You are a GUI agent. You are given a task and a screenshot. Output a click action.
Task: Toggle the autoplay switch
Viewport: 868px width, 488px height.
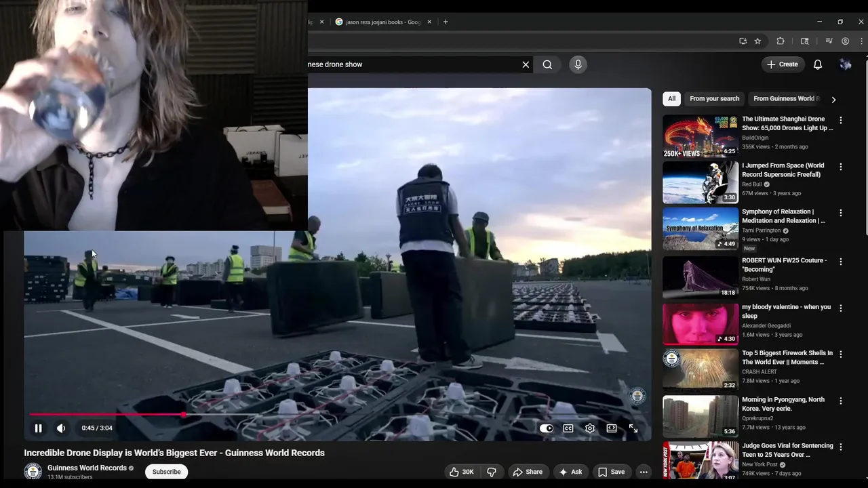(x=547, y=428)
